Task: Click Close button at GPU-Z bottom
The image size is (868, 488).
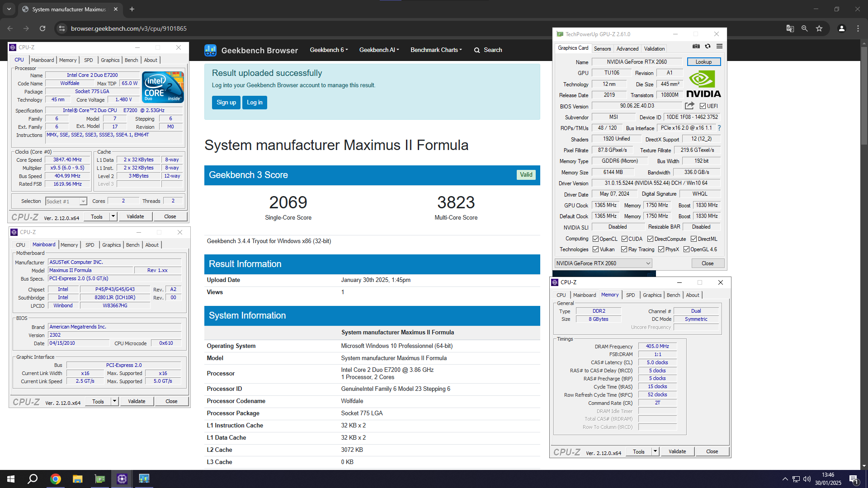Action: click(x=708, y=263)
